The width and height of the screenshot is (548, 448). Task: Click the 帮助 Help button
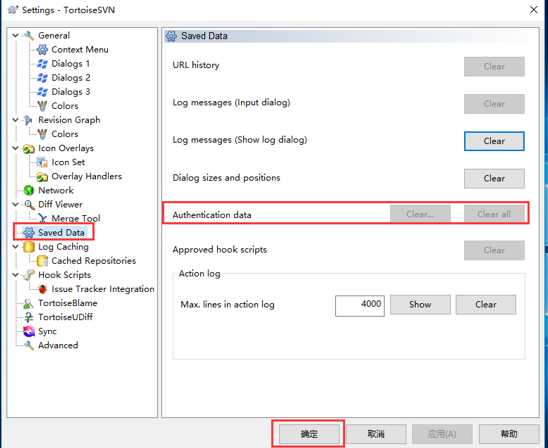click(x=509, y=434)
